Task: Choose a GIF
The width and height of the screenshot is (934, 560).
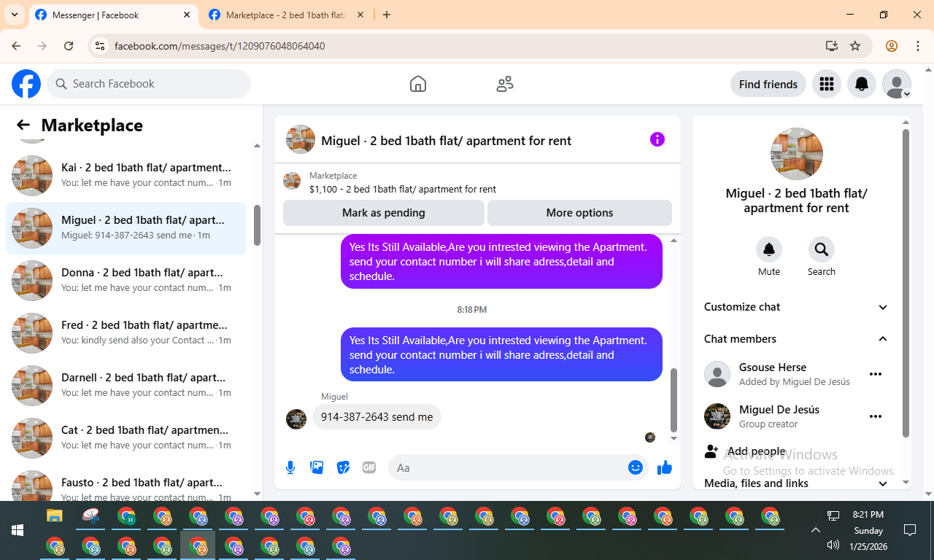Action: [x=369, y=467]
